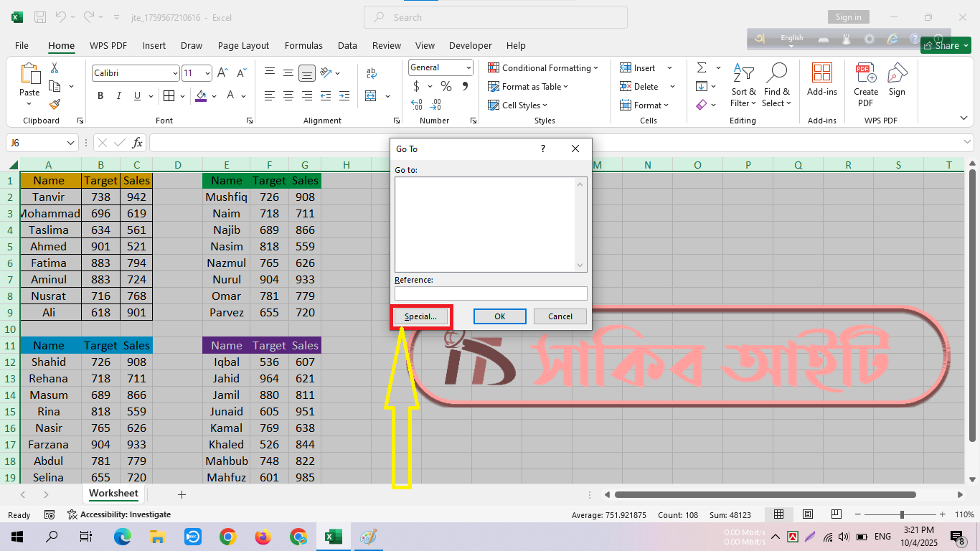The width and height of the screenshot is (980, 551).
Task: Click the Insert Function fx icon
Action: click(x=137, y=143)
